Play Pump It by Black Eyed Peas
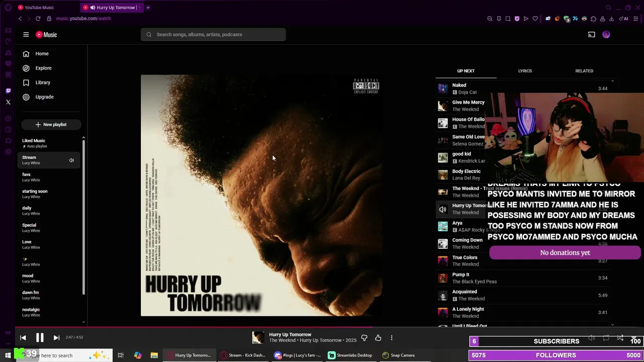 tap(522, 278)
